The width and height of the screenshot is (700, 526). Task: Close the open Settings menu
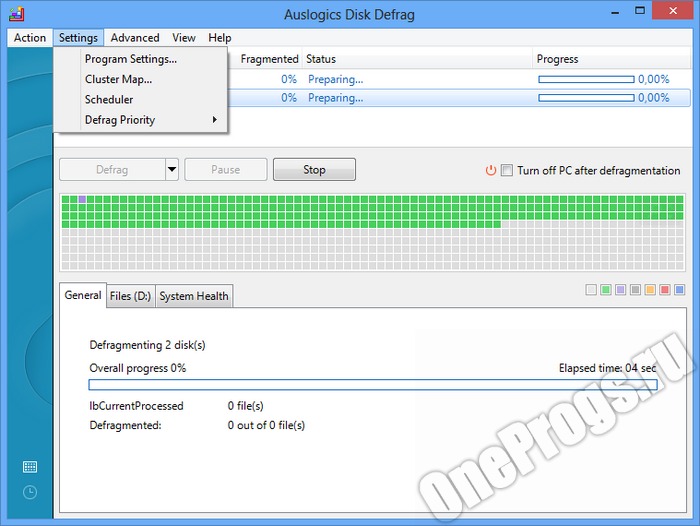[78, 38]
